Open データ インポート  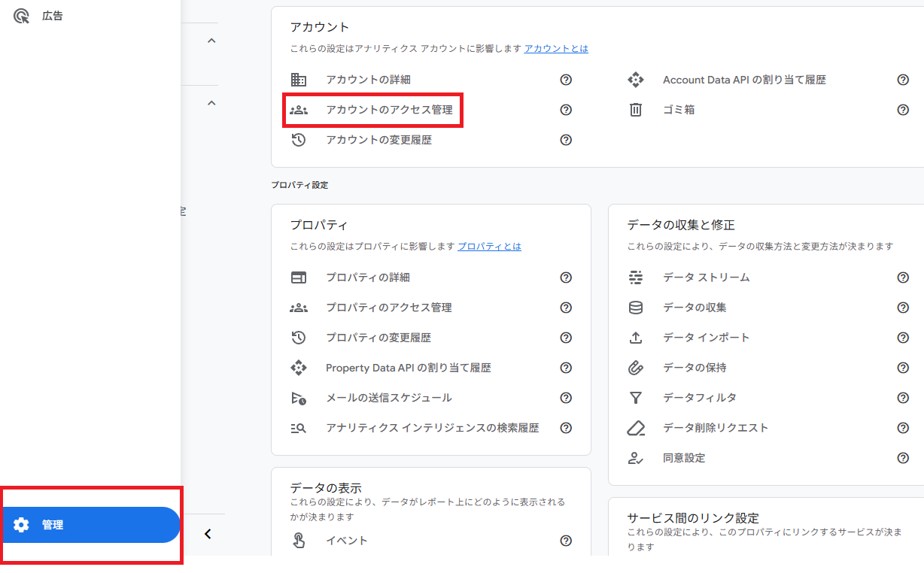coord(707,338)
